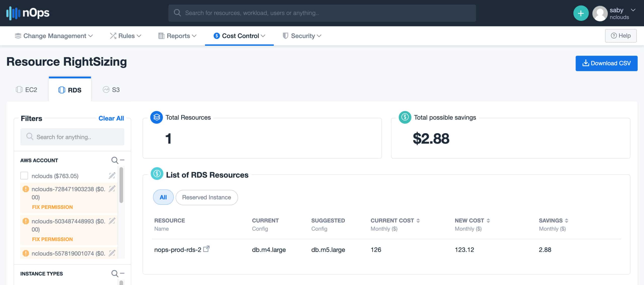This screenshot has width=644, height=285.
Task: Collapse the Instance Types filter section
Action: click(x=122, y=273)
